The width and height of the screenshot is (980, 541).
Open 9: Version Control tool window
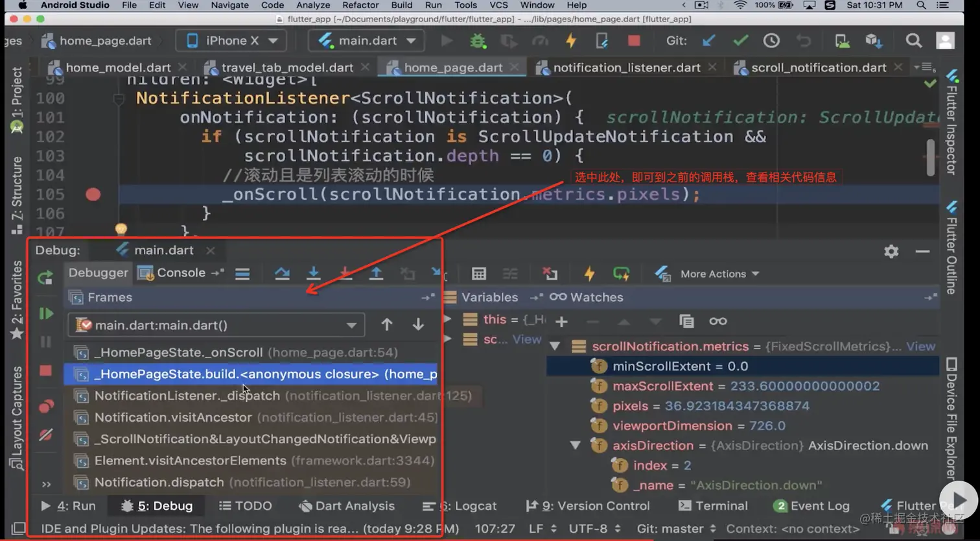click(587, 506)
